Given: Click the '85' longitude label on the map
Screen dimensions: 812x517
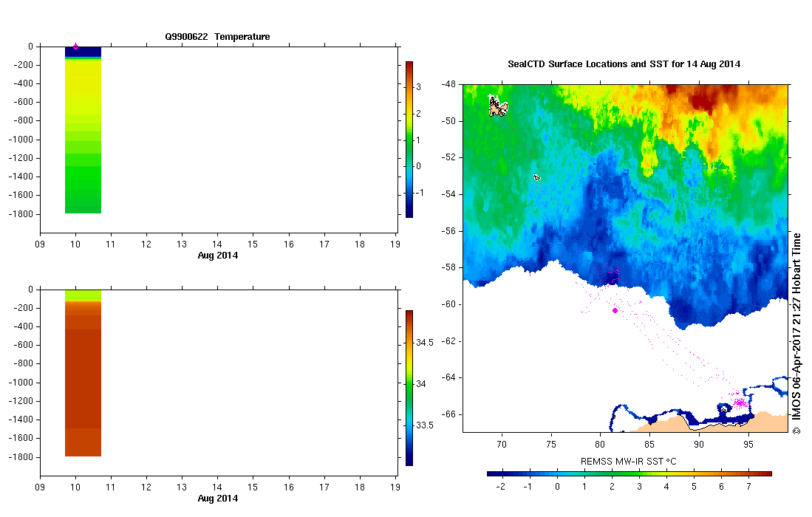Looking at the screenshot, I should (649, 444).
